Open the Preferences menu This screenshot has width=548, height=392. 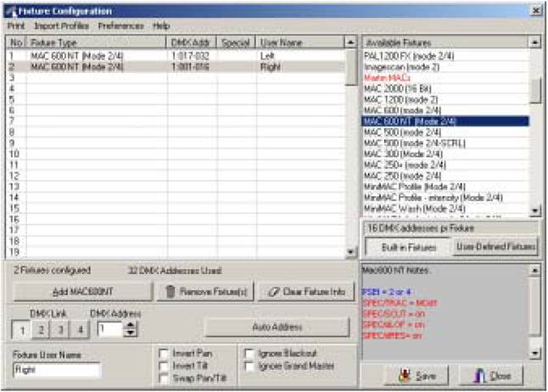pyautogui.click(x=120, y=25)
